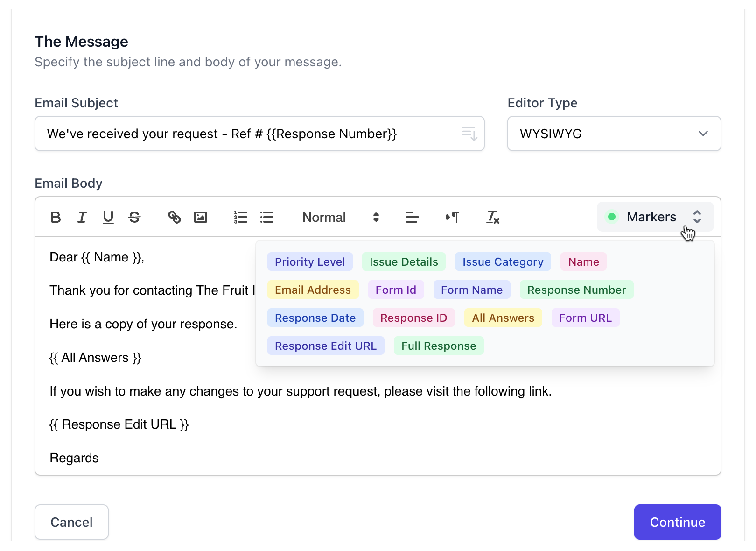The height and width of the screenshot is (551, 756).
Task: Underline the selected text
Action: click(108, 217)
